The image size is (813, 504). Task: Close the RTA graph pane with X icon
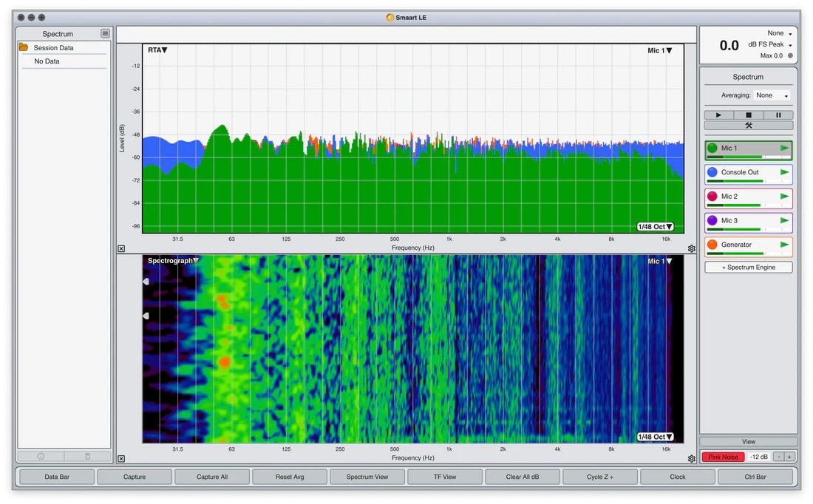pos(121,249)
